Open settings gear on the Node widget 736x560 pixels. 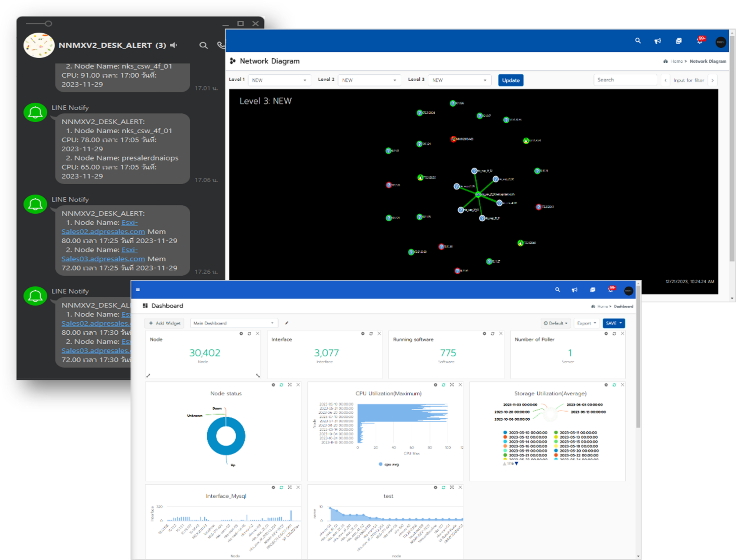coord(241,334)
